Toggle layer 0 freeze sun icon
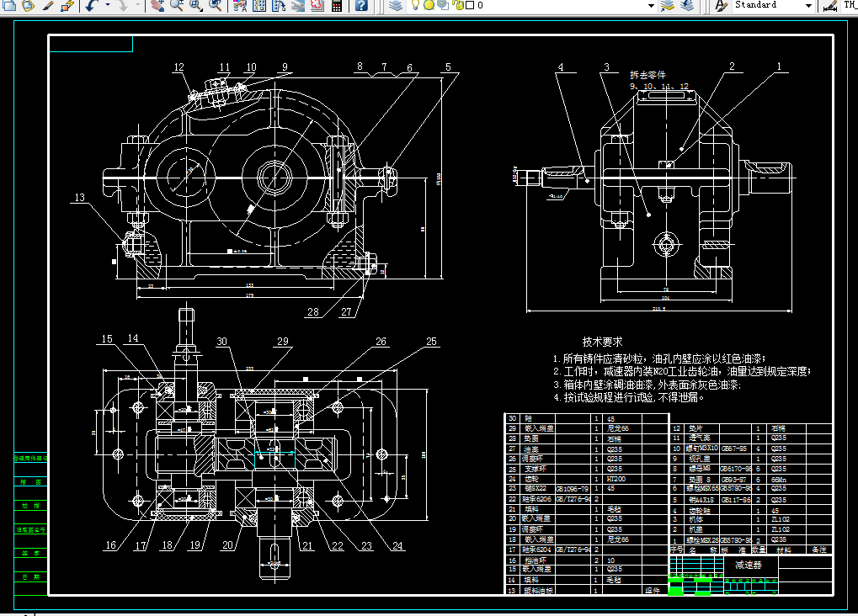Image resolution: width=858 pixels, height=616 pixels. (x=429, y=5)
